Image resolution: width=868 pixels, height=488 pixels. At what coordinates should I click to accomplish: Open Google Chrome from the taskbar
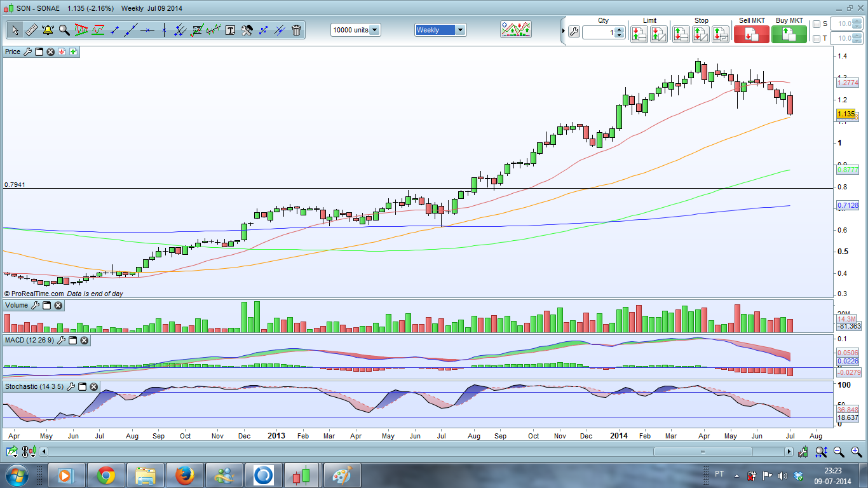(x=105, y=475)
